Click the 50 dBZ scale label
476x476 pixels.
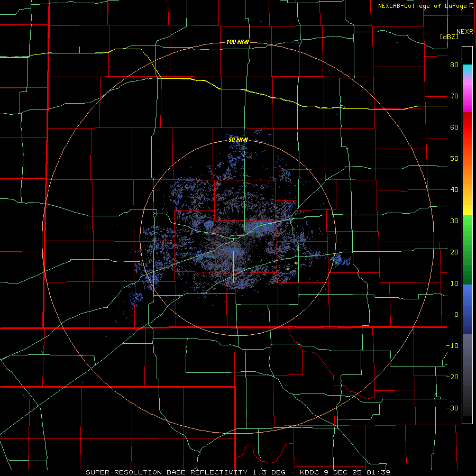[x=454, y=159]
